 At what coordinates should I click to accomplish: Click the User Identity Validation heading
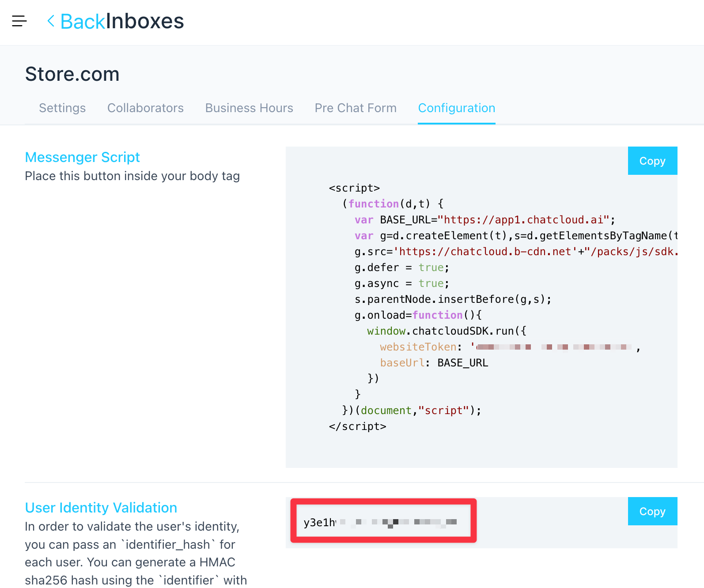click(x=101, y=508)
